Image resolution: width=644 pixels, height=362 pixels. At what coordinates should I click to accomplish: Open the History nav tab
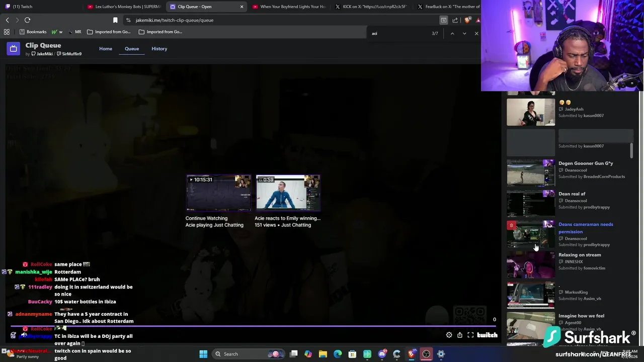pos(159,49)
